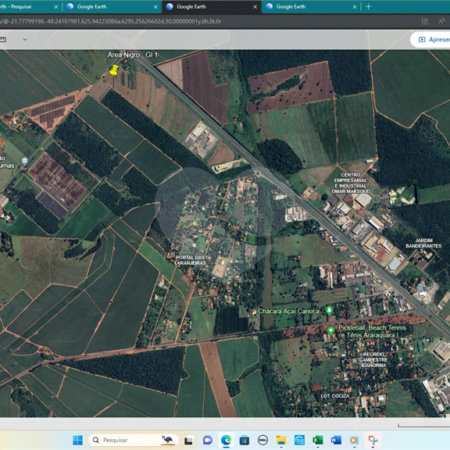Click the blue place marker near the left edge
The image size is (450, 450).
tap(24, 161)
